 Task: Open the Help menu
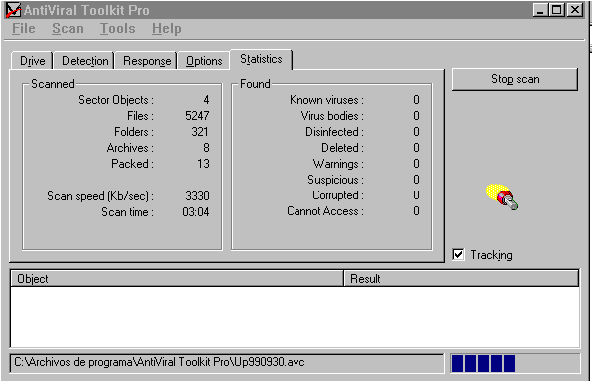(x=166, y=29)
